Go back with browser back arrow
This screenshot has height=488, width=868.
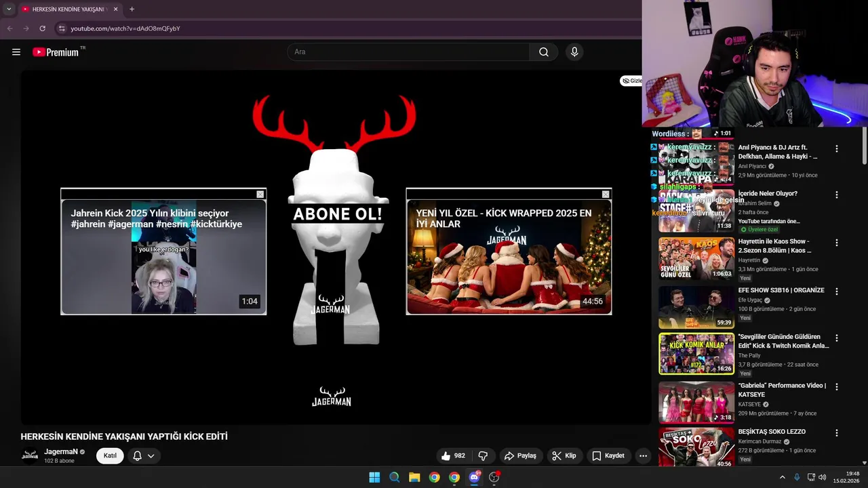pos(9,28)
